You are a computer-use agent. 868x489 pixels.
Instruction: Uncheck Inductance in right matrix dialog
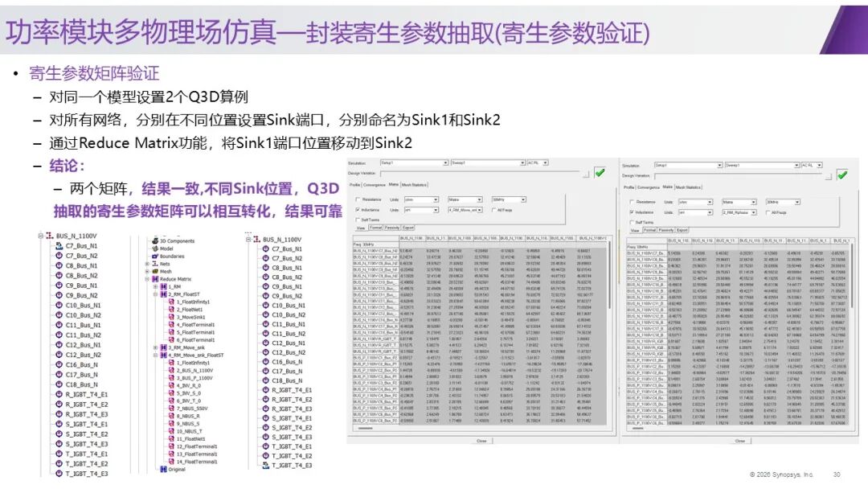[x=632, y=212]
